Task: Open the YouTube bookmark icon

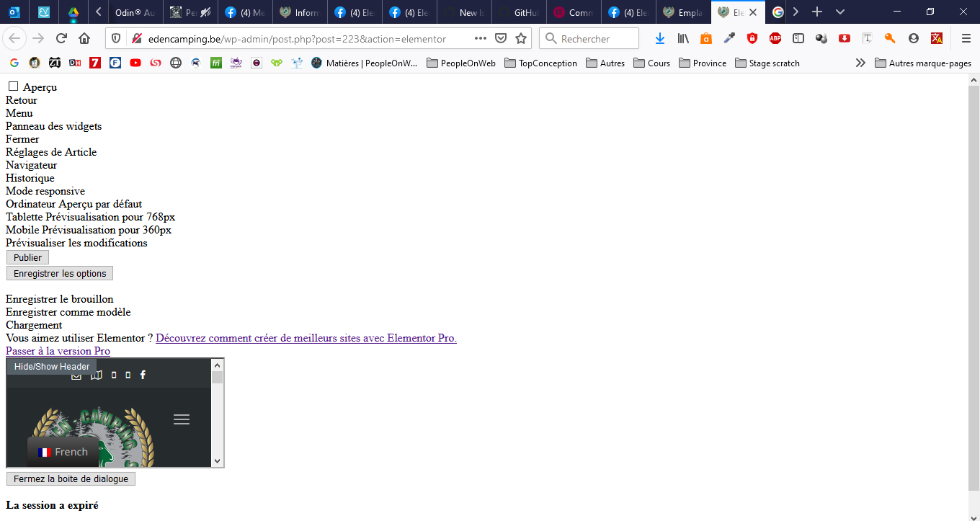Action: pos(135,63)
